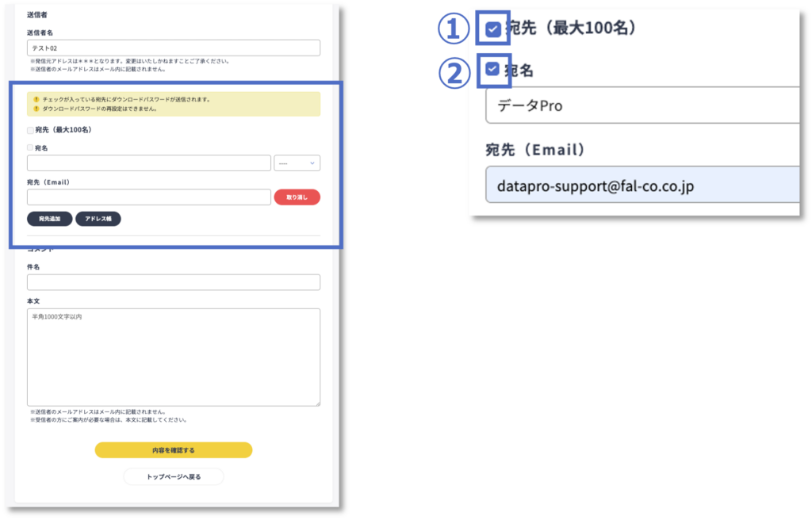This screenshot has width=812, height=520.
Task: Tick the unchecked 宛先（最大100名） checkbox
Action: coord(31,130)
